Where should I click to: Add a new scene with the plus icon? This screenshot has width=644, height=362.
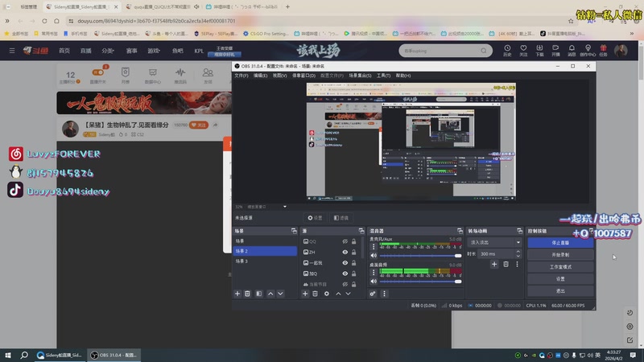[x=237, y=294]
